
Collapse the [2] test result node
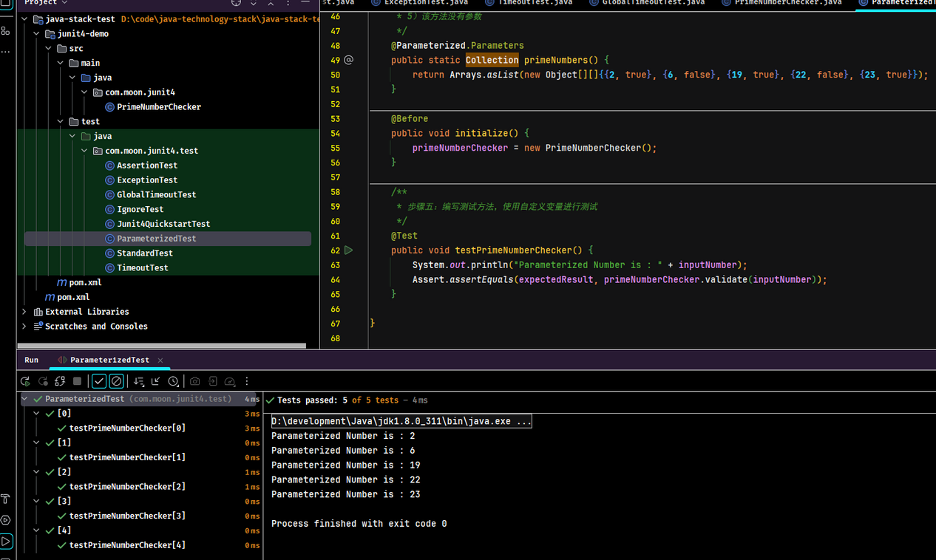[x=37, y=472]
